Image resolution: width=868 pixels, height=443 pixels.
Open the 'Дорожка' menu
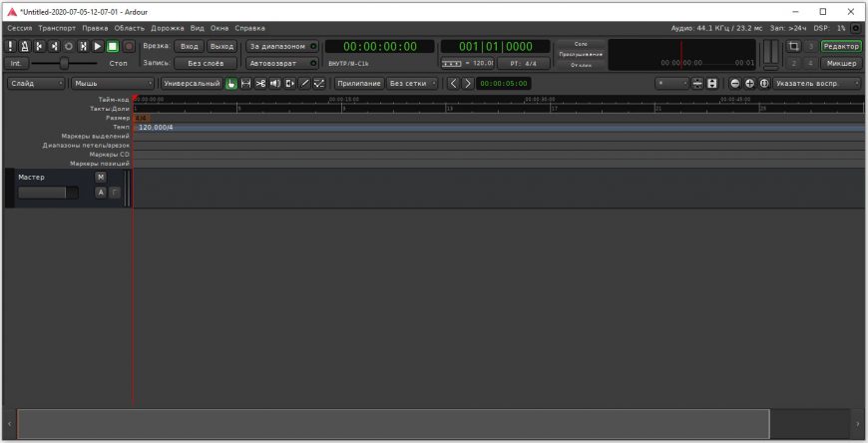click(x=169, y=28)
